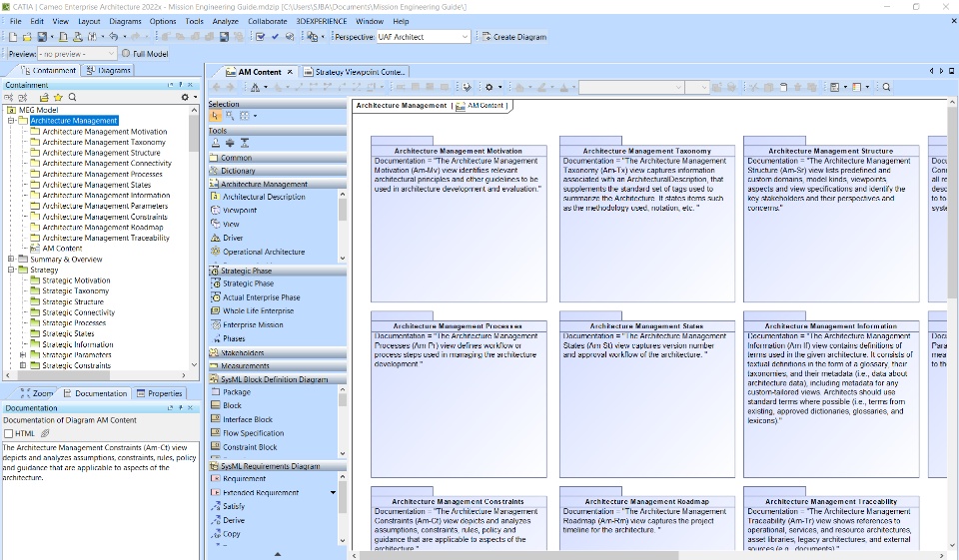Select the Full Model radio option
The width and height of the screenshot is (959, 560).
click(126, 54)
